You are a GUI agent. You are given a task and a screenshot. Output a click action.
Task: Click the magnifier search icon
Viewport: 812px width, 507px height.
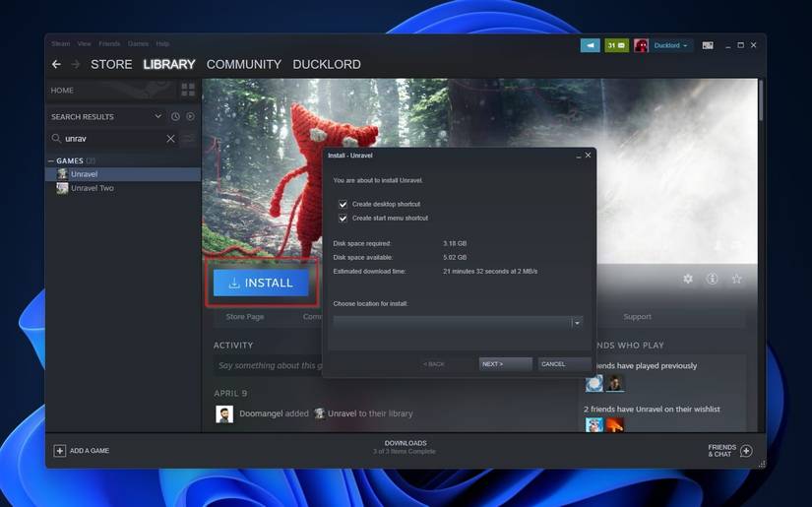[56, 138]
